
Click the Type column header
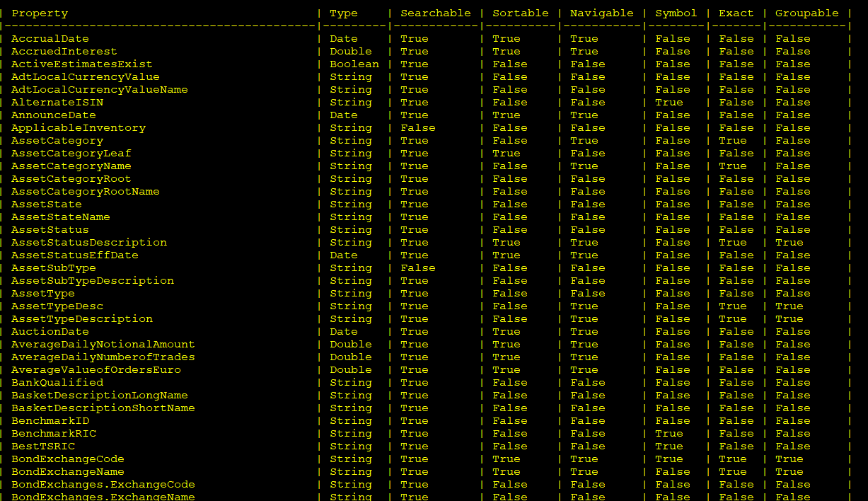(x=344, y=13)
